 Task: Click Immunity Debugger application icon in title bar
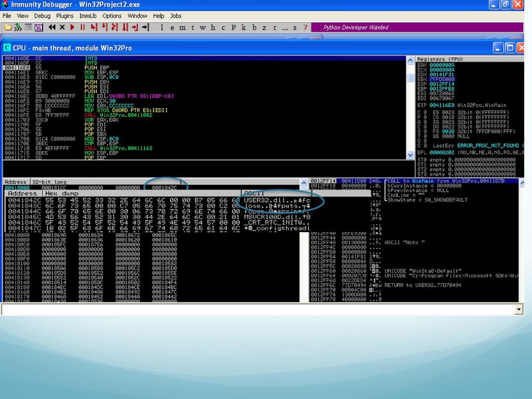pyautogui.click(x=5, y=4)
